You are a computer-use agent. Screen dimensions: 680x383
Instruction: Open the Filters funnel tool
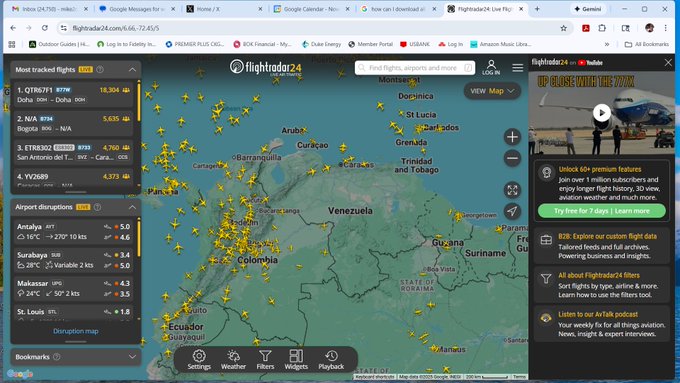(x=265, y=360)
